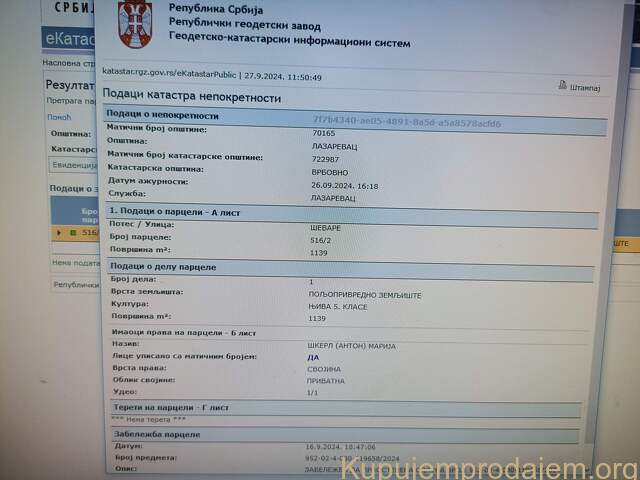The width and height of the screenshot is (640, 480).
Task: Click the green square icon in parcel row
Action: coord(72,232)
